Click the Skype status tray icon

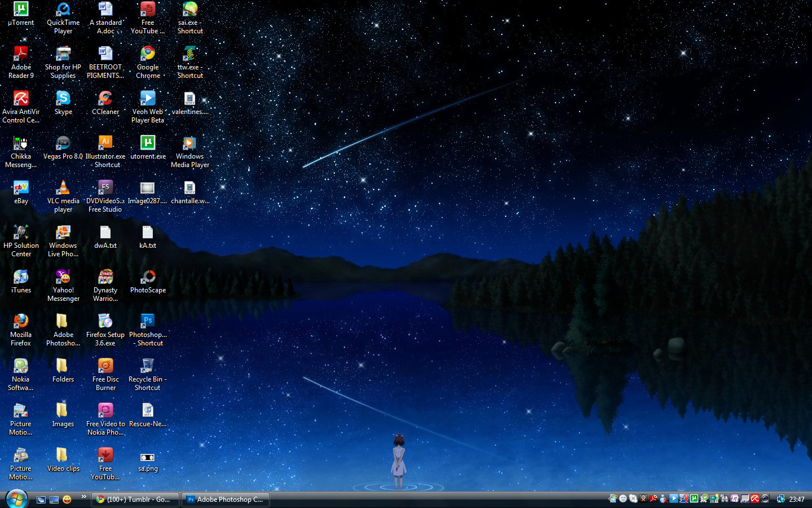(x=633, y=498)
